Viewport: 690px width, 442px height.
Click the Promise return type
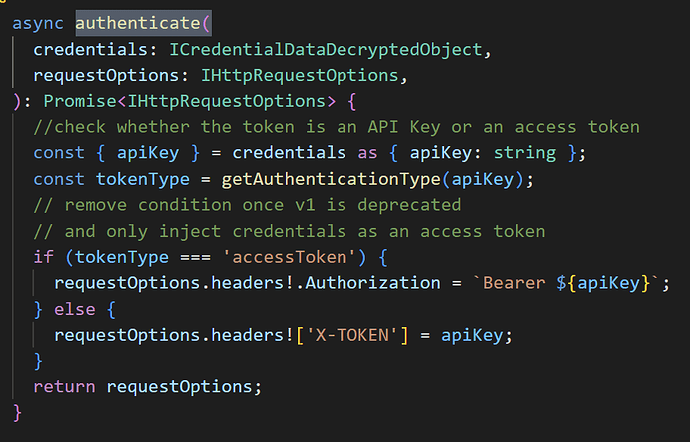point(80,101)
